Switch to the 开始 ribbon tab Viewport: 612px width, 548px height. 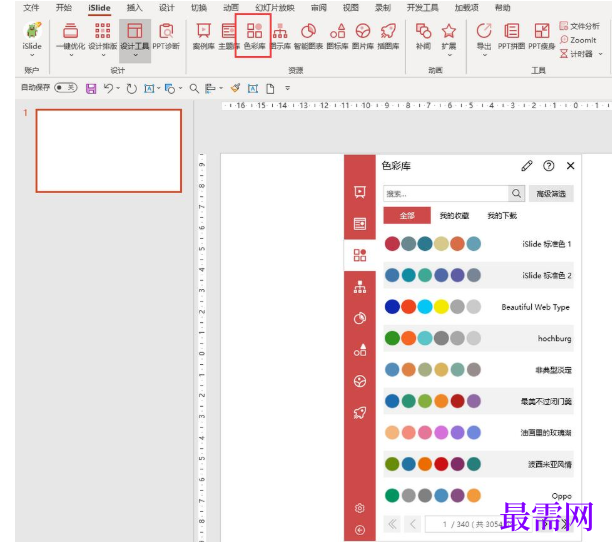click(x=64, y=8)
